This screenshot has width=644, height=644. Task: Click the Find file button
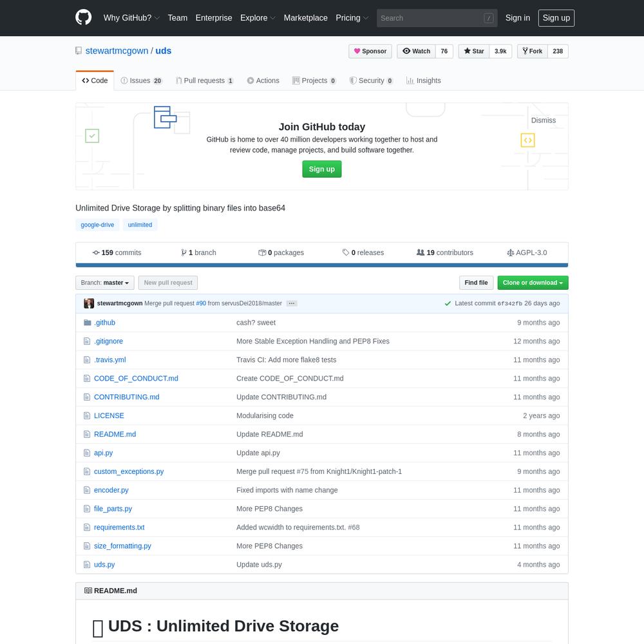point(476,283)
